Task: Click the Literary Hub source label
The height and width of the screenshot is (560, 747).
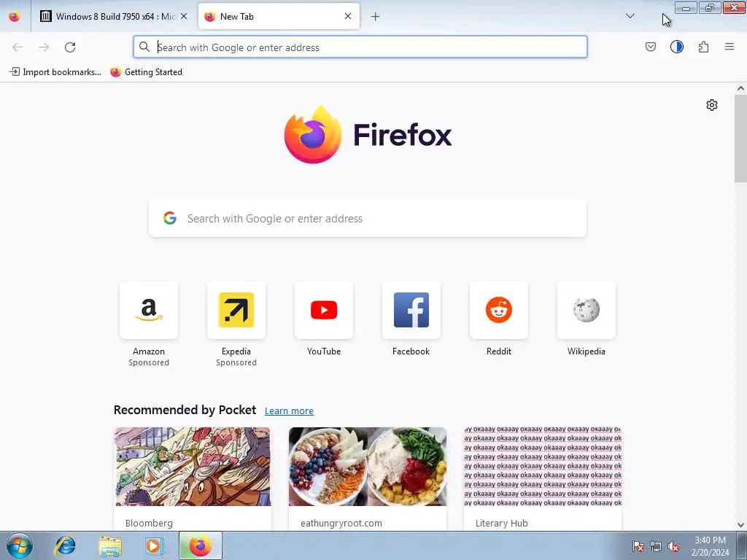Action: pos(502,524)
